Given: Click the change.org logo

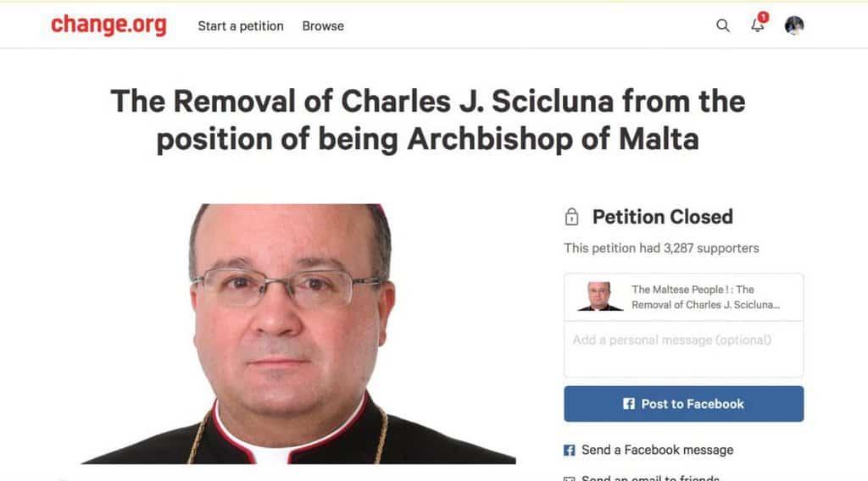Looking at the screenshot, I should point(108,25).
